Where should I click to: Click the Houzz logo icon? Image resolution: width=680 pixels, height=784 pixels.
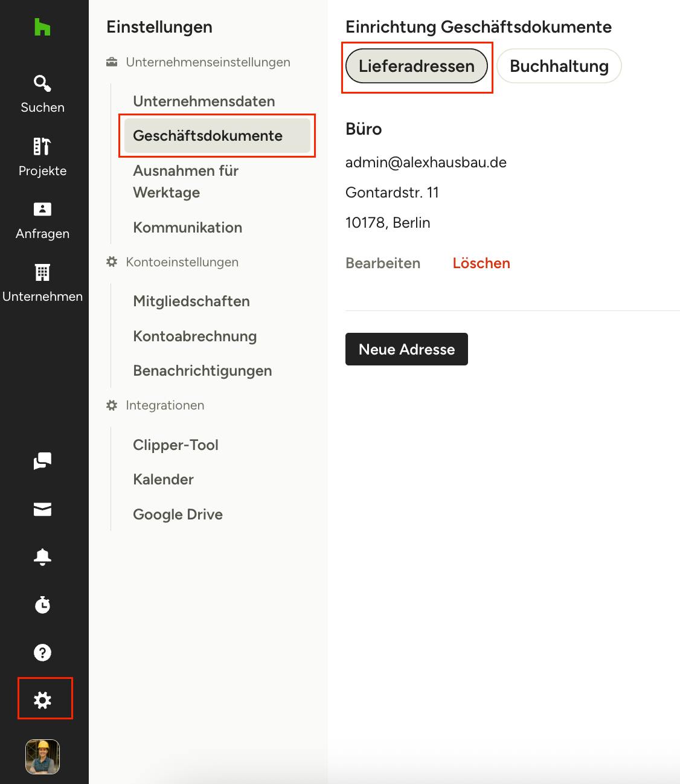(x=42, y=27)
